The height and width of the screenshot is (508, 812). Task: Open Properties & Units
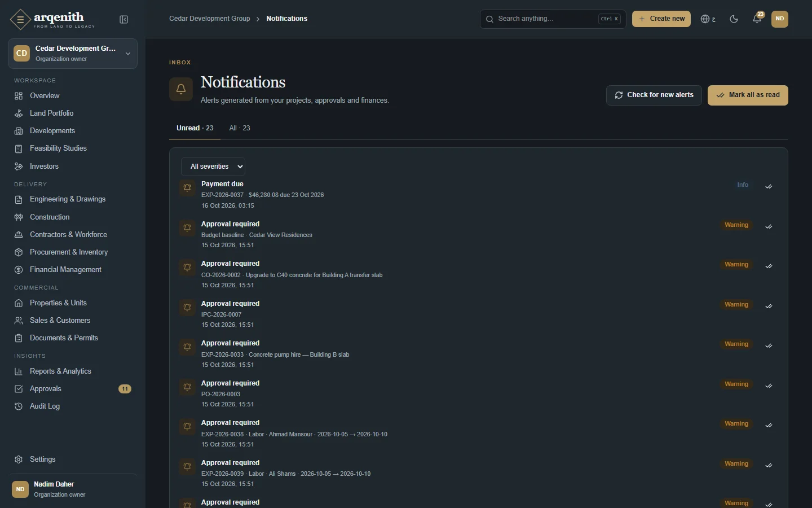tap(73, 303)
